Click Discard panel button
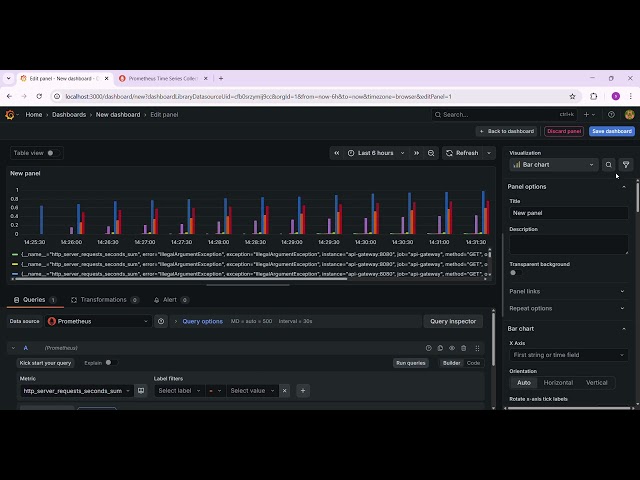 click(x=564, y=131)
